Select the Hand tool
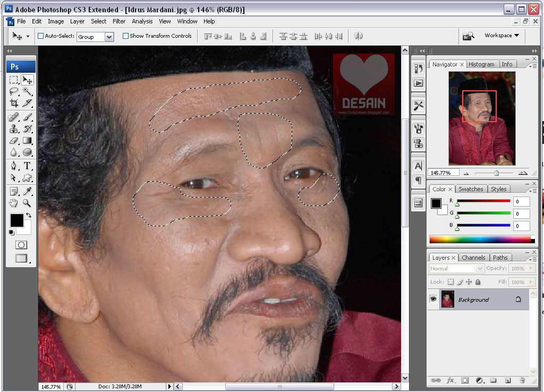 coord(14,203)
